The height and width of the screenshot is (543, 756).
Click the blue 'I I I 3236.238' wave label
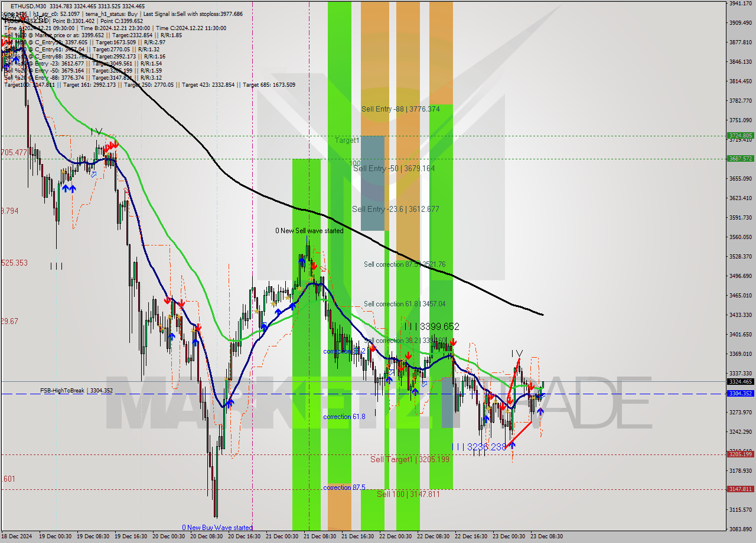point(479,447)
